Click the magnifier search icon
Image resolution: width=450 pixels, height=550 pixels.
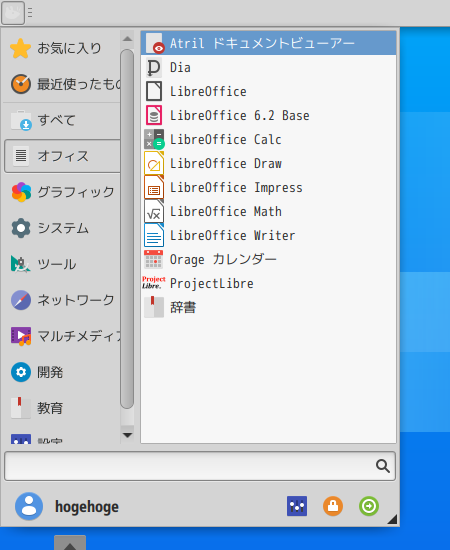point(383,466)
